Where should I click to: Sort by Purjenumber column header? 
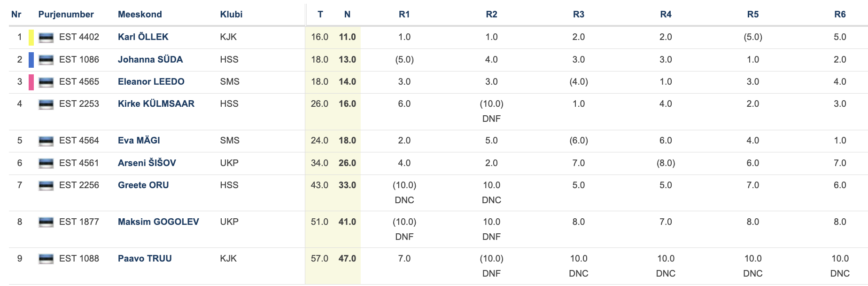coord(66,14)
